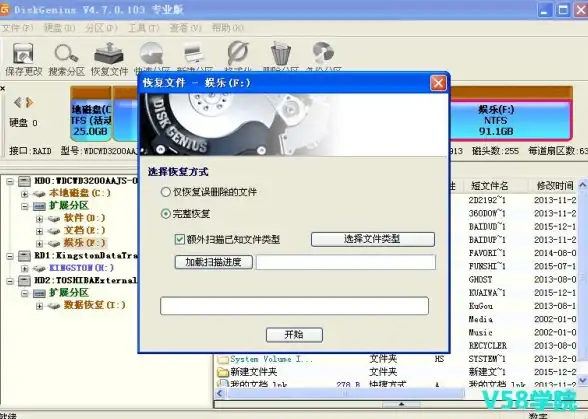Click the System Volume Information folder icon
The image size is (588, 419).
click(x=223, y=359)
